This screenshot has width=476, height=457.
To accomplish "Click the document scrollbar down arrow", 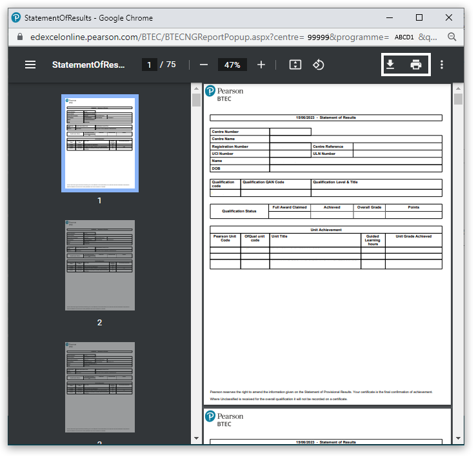I will 458,438.
